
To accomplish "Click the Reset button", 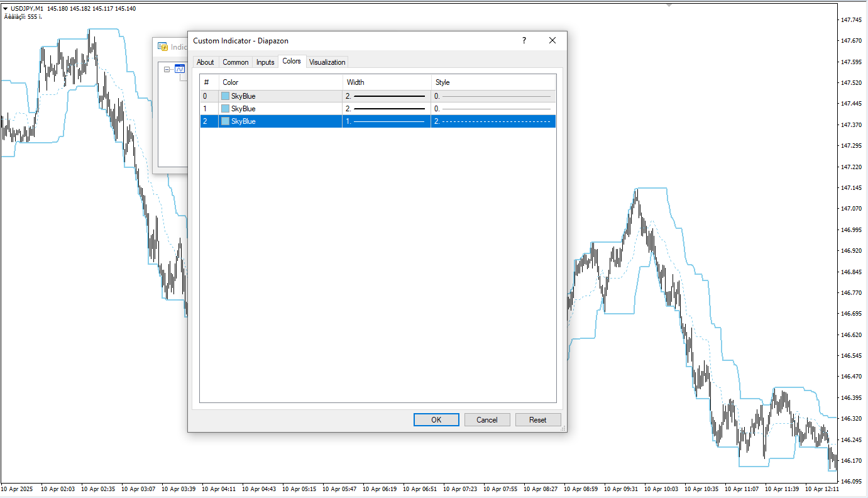I will [x=538, y=420].
